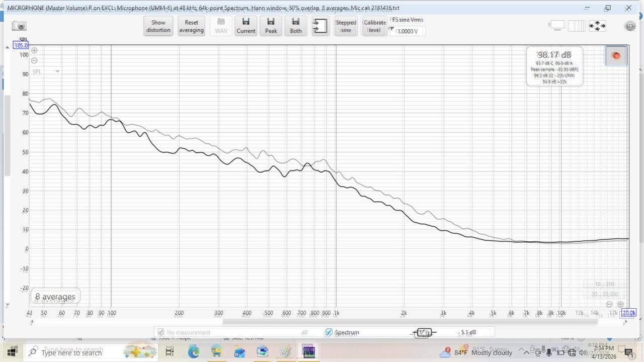Save Both traces with disk icon
The image size is (644, 362).
click(296, 26)
